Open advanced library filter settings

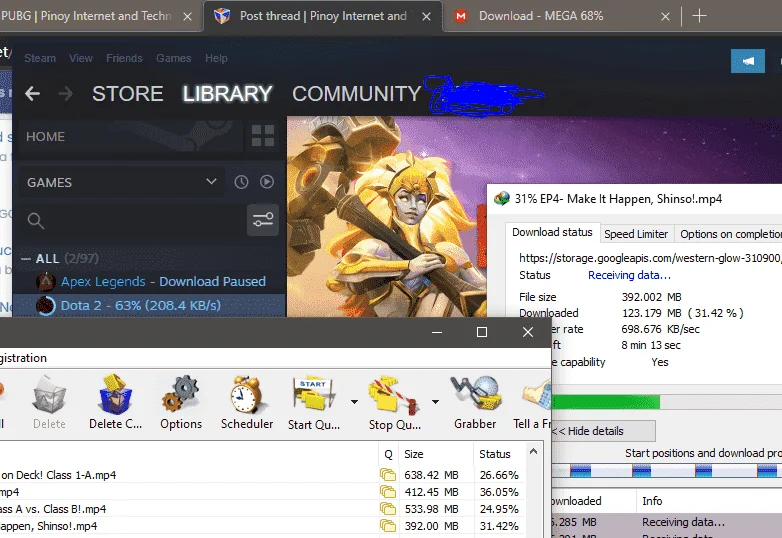point(263,220)
